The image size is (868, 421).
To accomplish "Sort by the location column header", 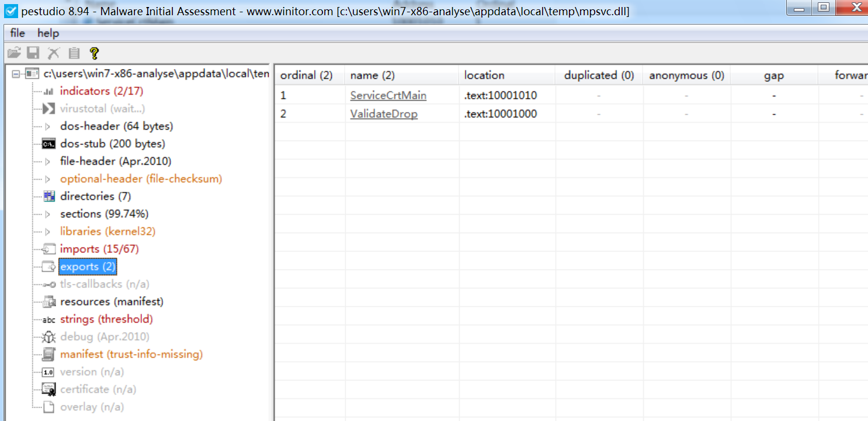I will coord(506,75).
